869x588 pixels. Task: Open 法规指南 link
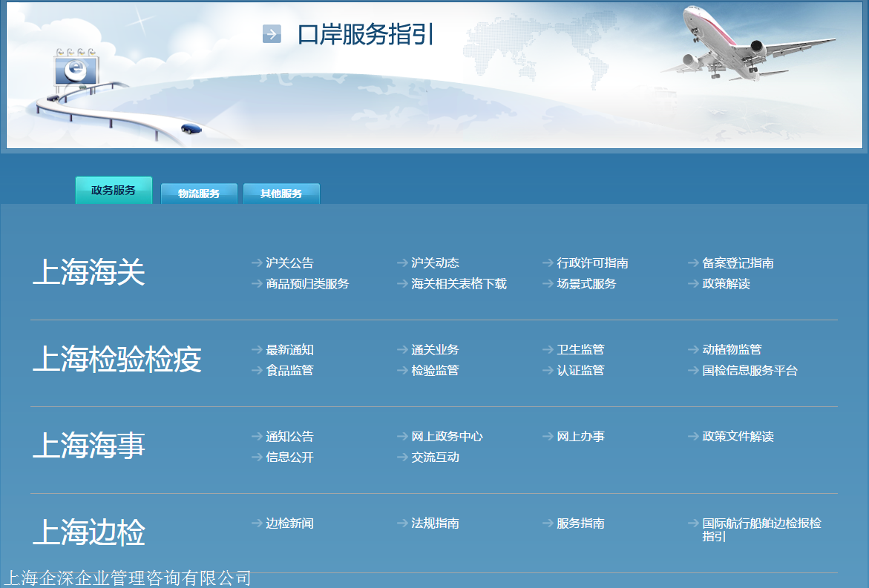[x=435, y=523]
